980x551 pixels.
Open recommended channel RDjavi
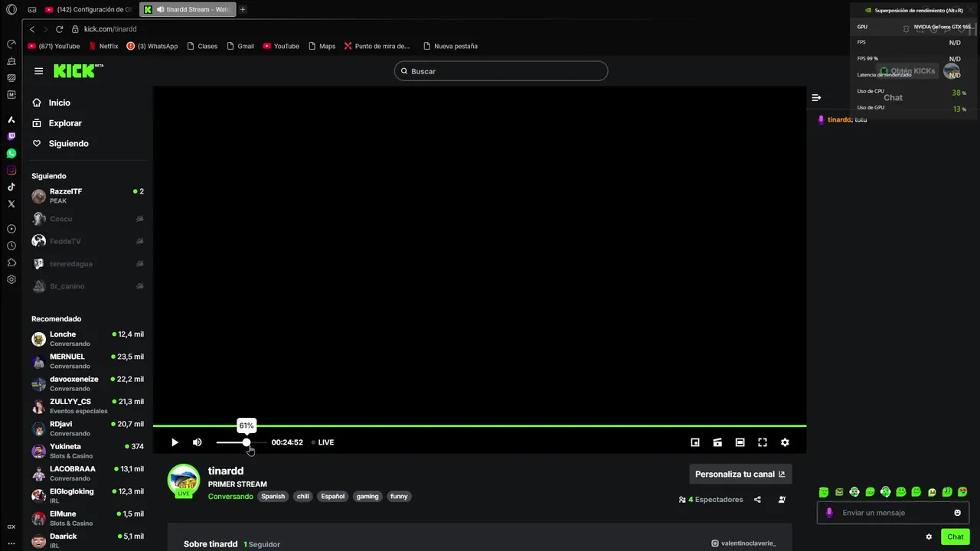(x=87, y=429)
